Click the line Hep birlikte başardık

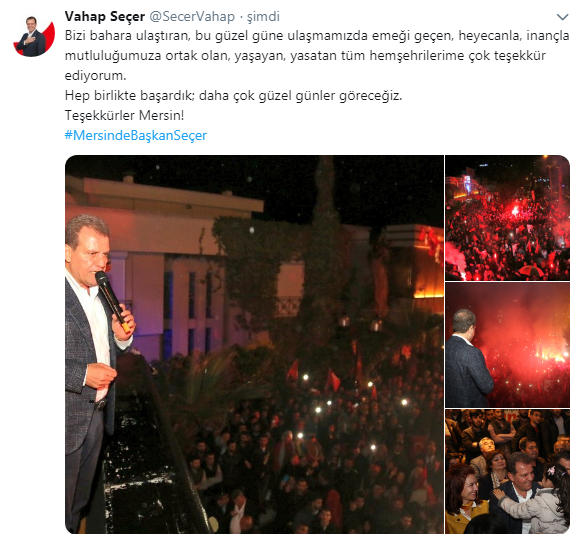point(233,96)
